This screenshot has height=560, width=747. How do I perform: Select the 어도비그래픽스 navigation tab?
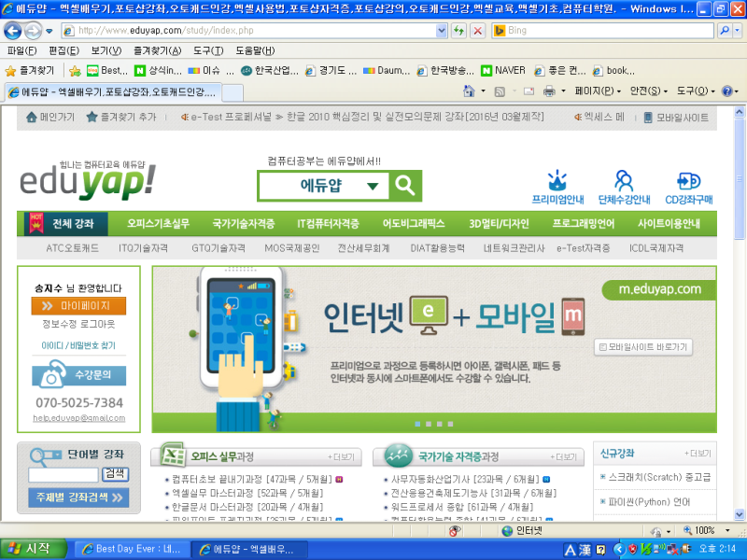pos(414,223)
